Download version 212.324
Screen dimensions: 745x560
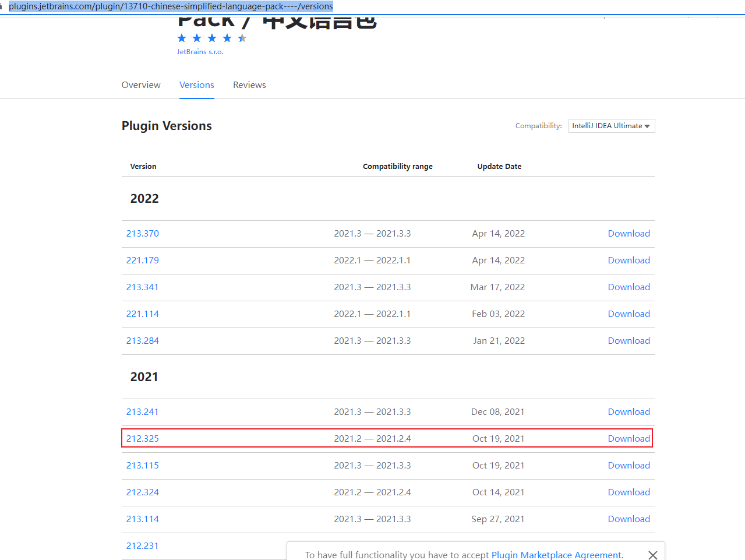pos(629,492)
